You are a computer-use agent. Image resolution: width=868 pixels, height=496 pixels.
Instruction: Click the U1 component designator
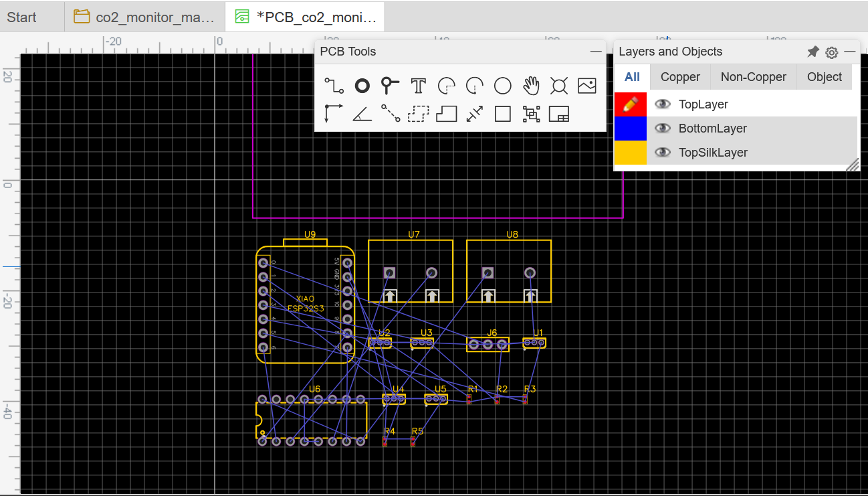[x=538, y=333]
